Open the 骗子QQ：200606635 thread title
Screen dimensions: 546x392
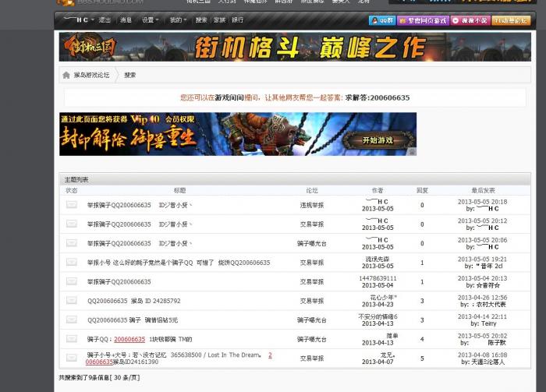pos(140,339)
